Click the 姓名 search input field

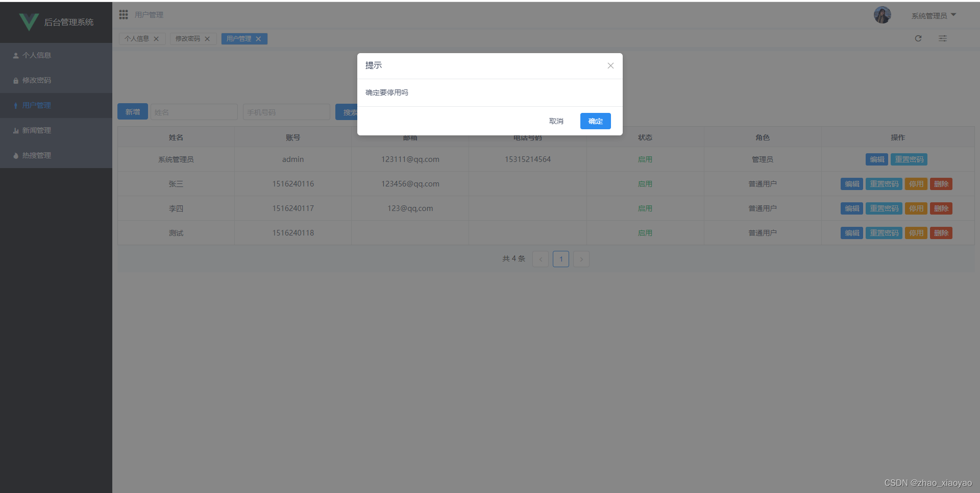click(x=194, y=111)
